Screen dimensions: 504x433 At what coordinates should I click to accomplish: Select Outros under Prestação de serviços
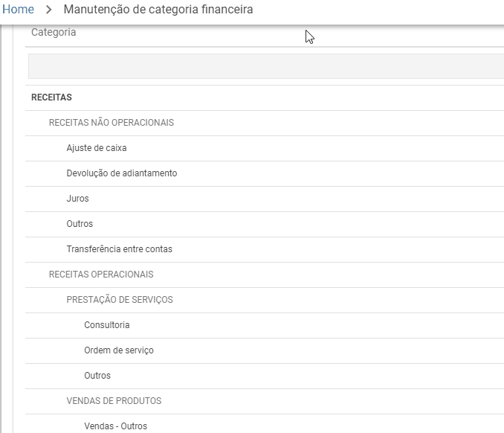(x=265, y=376)
